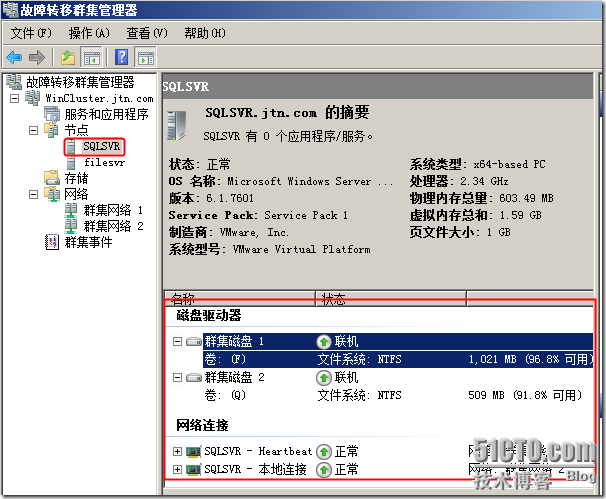
Task: Click the SQLSVR - Heartbeat adapter icon
Action: click(194, 451)
